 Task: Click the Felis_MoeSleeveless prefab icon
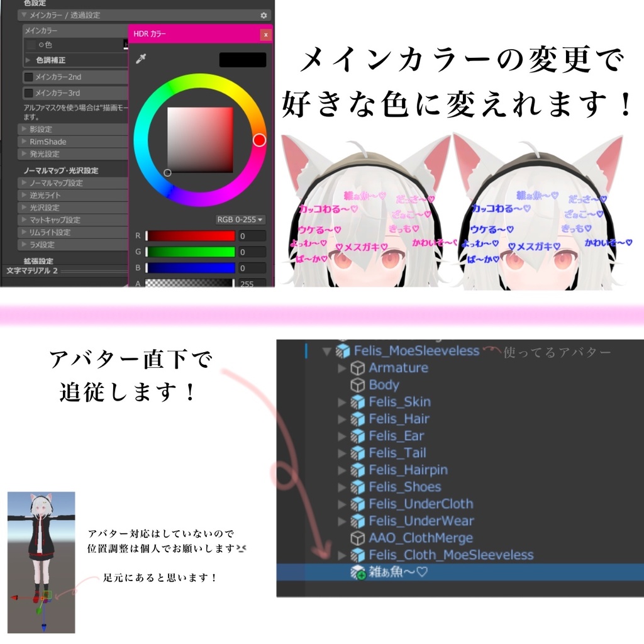pos(342,351)
